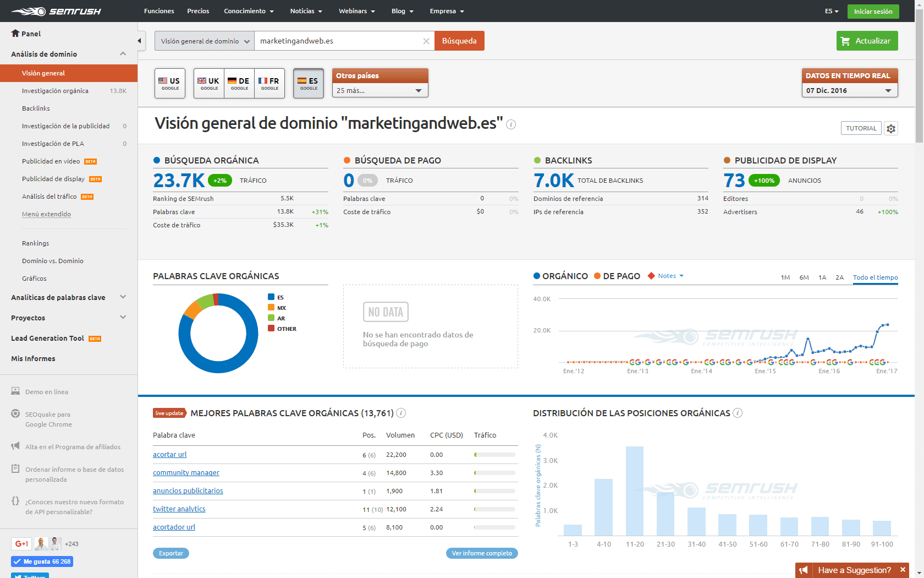Click the SEMrush logo
The image size is (924, 578).
tap(56, 11)
